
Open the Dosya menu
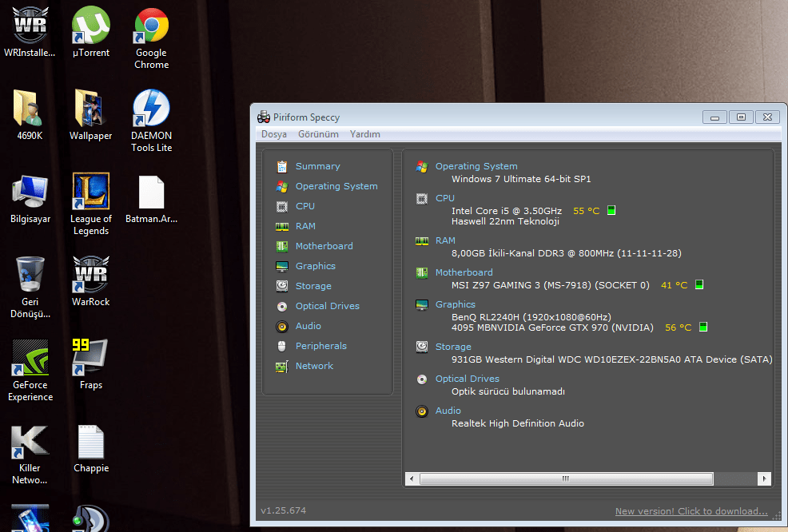(274, 134)
